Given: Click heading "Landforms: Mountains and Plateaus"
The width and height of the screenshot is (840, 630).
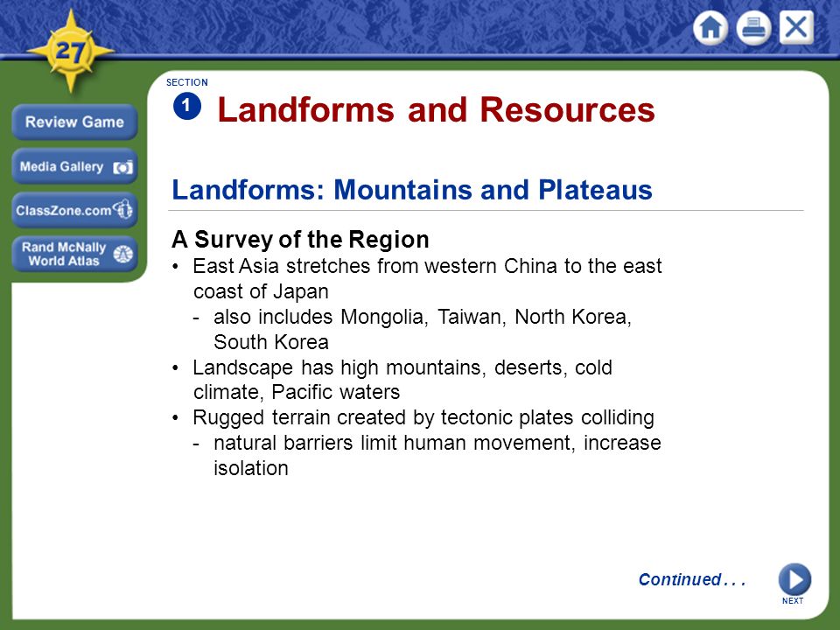Looking at the screenshot, I should click(412, 190).
